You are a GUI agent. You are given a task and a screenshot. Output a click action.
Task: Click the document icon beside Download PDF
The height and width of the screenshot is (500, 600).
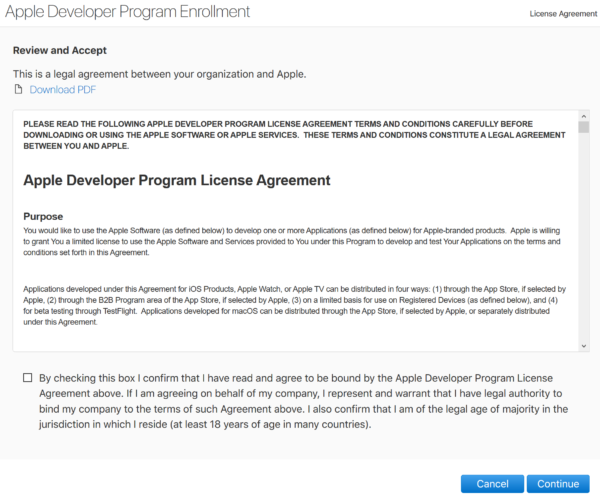point(18,90)
